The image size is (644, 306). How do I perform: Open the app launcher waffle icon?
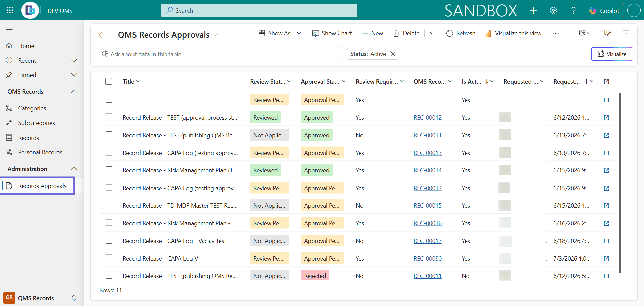(x=10, y=10)
